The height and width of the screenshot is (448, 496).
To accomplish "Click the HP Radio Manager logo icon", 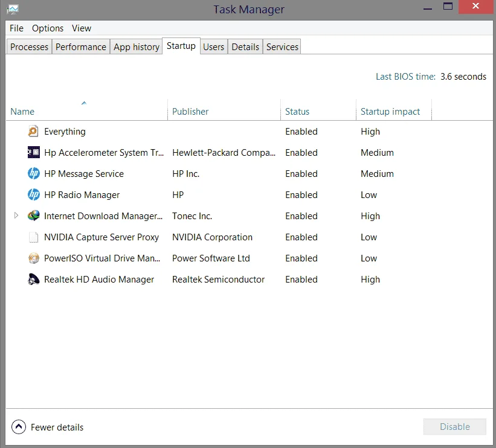I will tap(34, 195).
